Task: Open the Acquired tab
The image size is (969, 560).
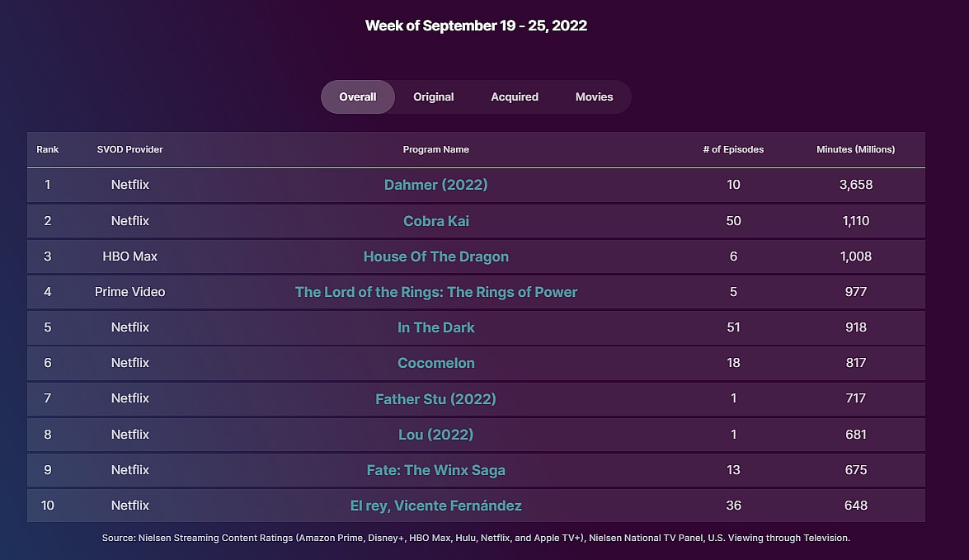Action: (x=515, y=97)
